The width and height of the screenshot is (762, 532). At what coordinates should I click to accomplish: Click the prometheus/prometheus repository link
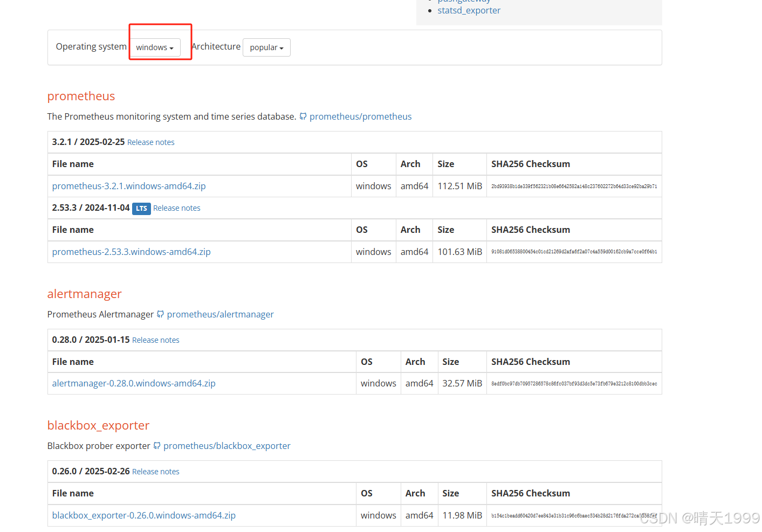point(360,116)
